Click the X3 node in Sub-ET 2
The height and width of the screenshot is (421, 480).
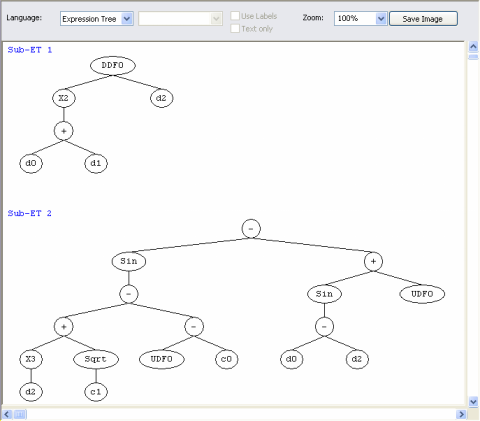31,359
